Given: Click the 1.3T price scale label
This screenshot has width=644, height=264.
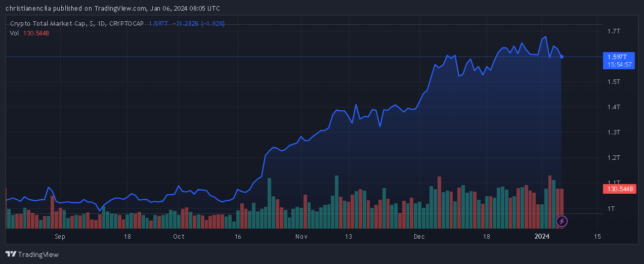Looking at the screenshot, I should coord(614,133).
